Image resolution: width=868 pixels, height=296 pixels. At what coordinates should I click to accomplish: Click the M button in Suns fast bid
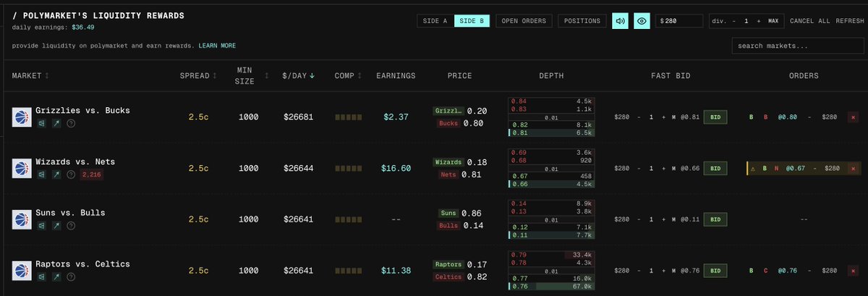(672, 219)
